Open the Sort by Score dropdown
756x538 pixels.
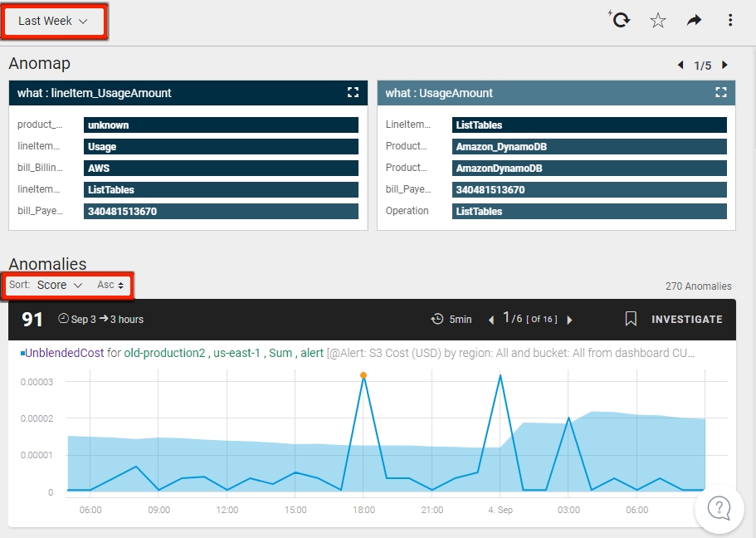[x=59, y=285]
